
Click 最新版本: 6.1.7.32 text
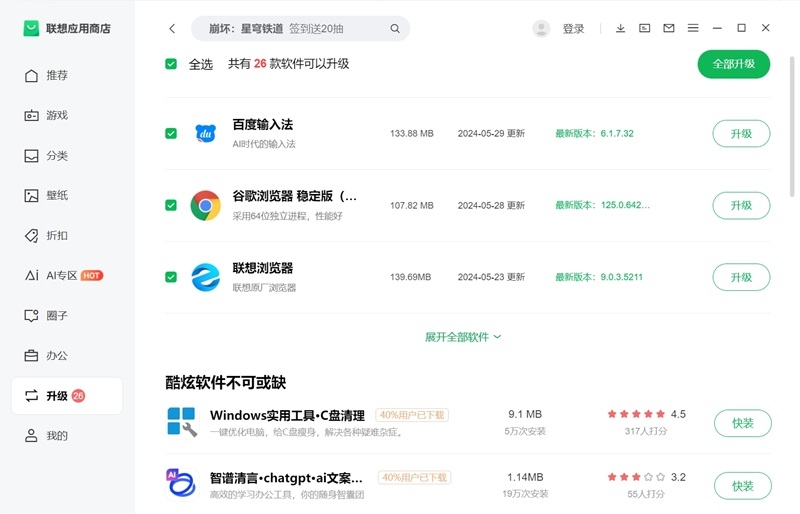point(594,134)
